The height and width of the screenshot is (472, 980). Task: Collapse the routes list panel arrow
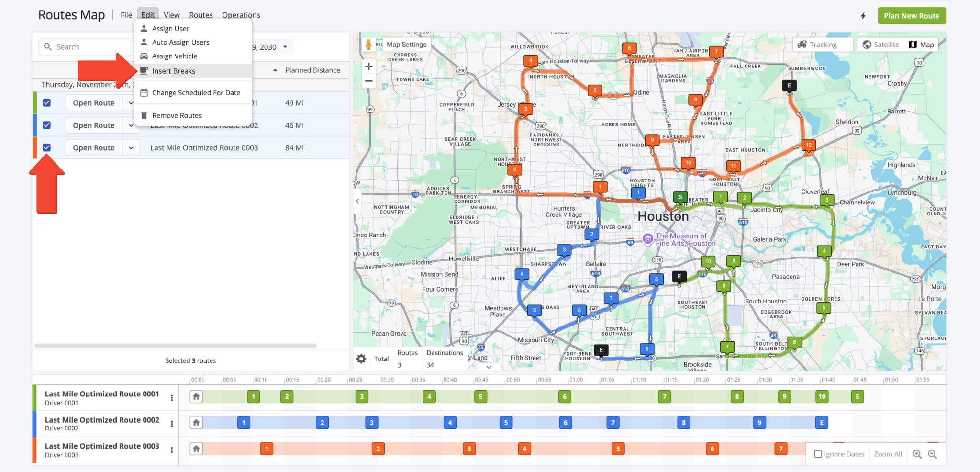click(357, 202)
